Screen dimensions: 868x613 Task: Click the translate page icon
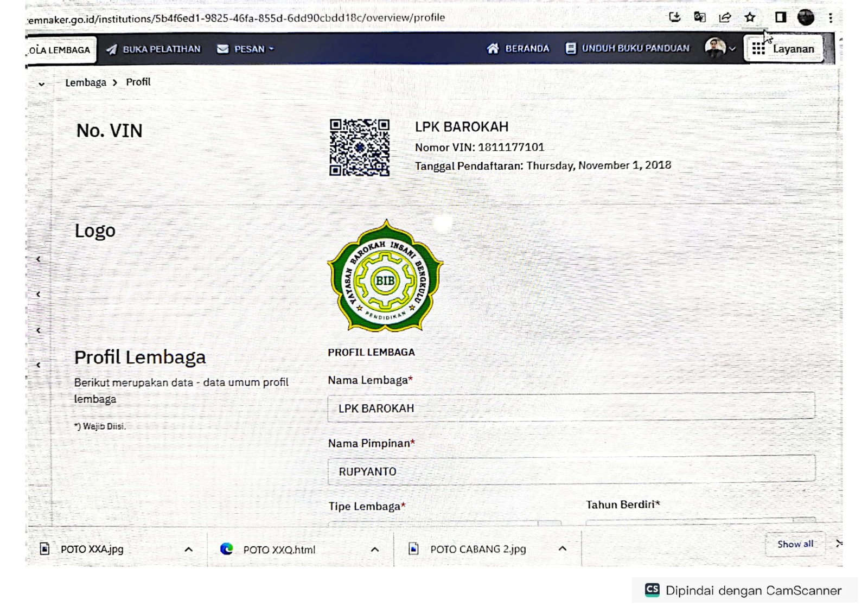point(700,17)
